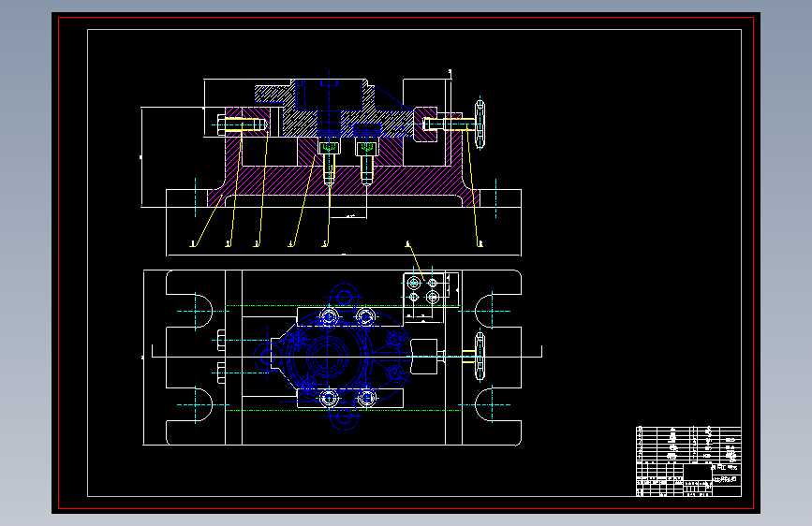
Task: Pick the handwheel in the upper section view
Action: 480,124
